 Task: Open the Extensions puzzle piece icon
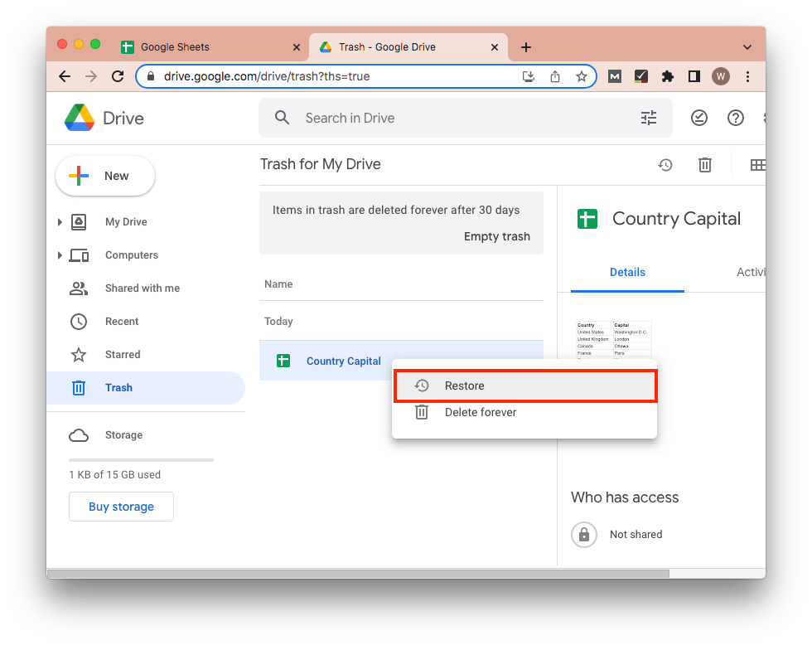(667, 75)
